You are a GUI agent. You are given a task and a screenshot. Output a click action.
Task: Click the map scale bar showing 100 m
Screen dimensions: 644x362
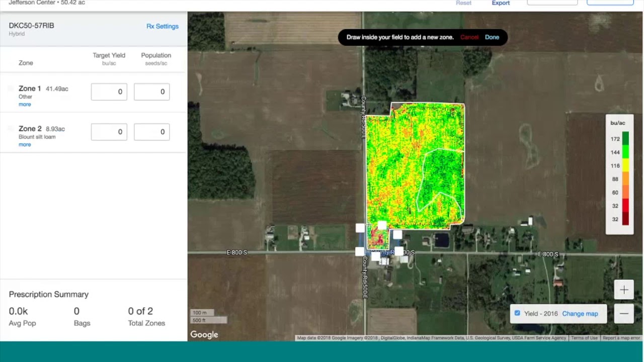(202, 313)
